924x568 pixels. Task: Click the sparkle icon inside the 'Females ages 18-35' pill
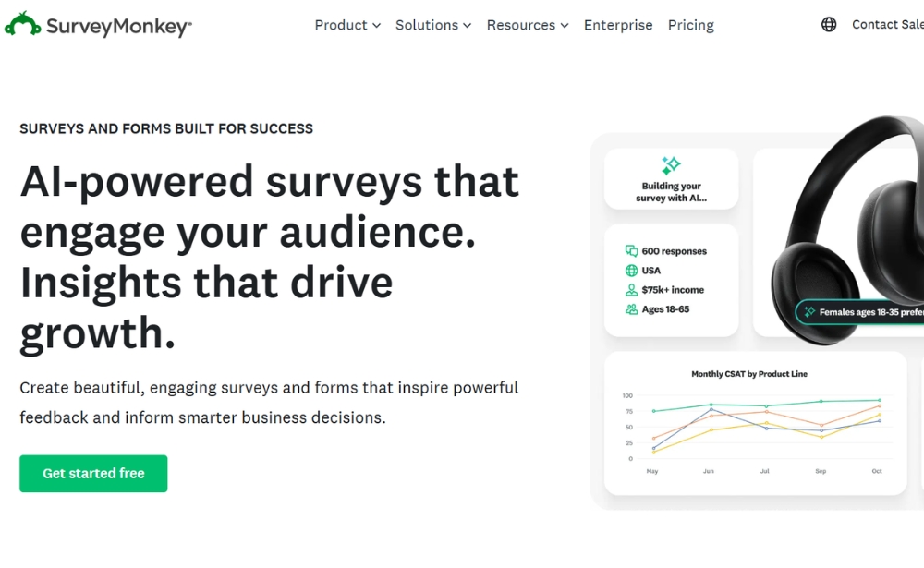point(809,312)
